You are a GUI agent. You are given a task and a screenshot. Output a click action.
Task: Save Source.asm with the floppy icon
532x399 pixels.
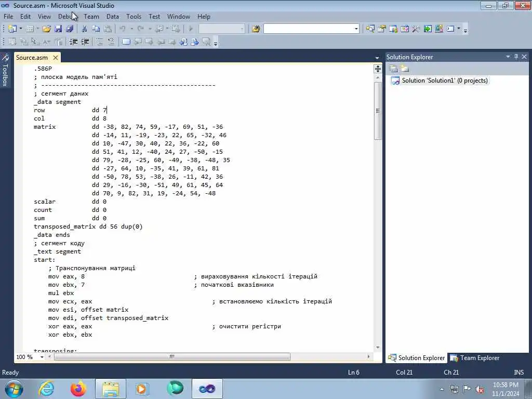pyautogui.click(x=58, y=29)
